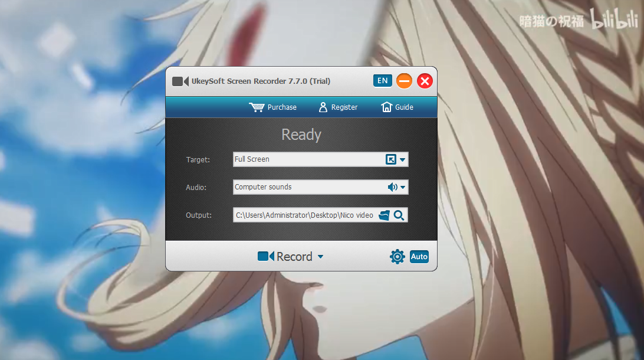
Task: Open the Register dialog
Action: pyautogui.click(x=338, y=107)
